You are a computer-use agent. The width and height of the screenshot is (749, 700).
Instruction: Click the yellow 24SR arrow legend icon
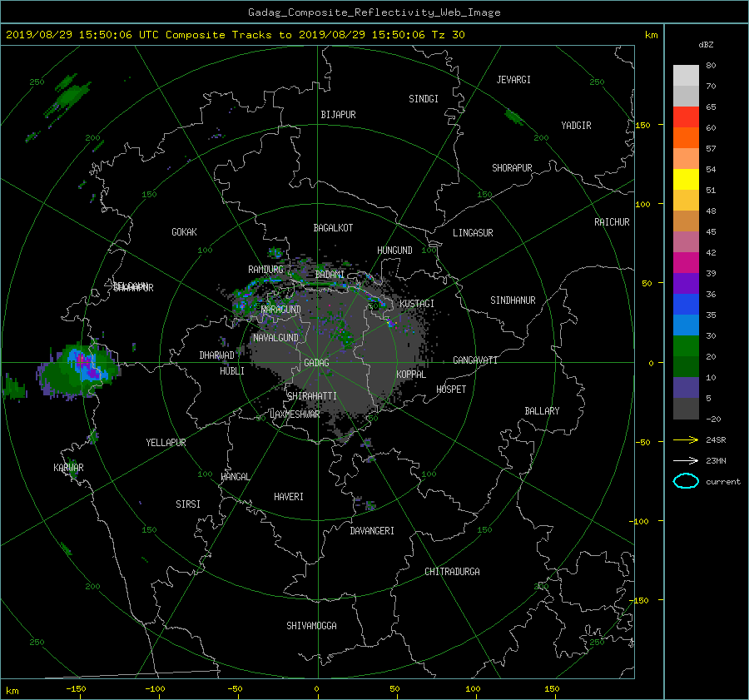coord(686,439)
